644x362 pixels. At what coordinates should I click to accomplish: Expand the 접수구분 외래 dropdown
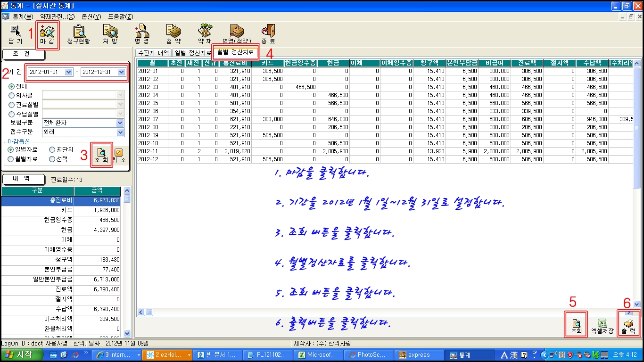[120, 132]
